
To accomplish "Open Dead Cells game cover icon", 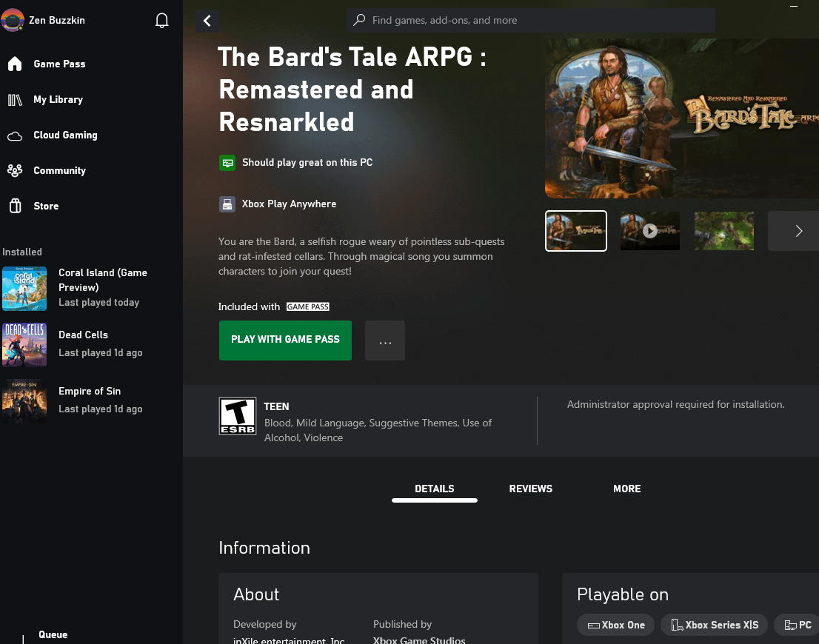I will (24, 344).
